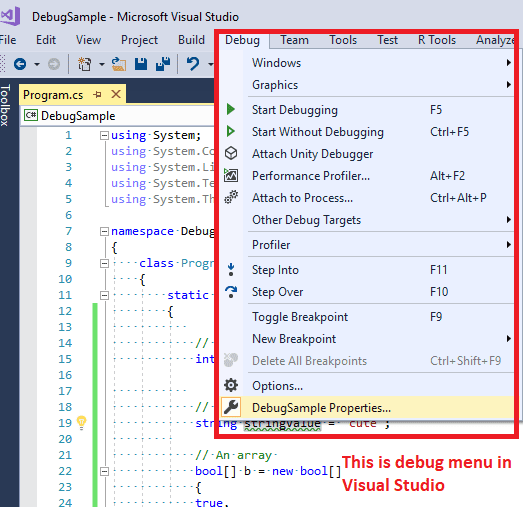
Task: Click the Undo arrow icon
Action: click(x=193, y=64)
